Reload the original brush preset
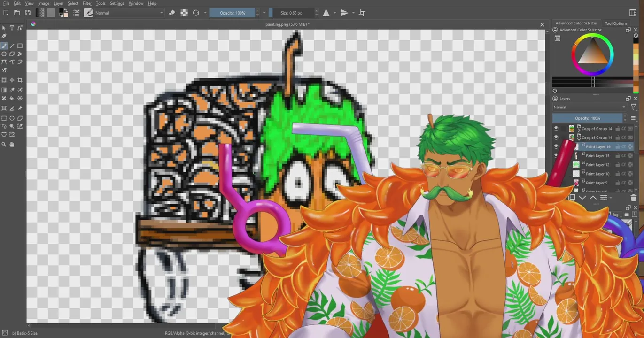Viewport: 644px width, 338px height. [x=196, y=13]
